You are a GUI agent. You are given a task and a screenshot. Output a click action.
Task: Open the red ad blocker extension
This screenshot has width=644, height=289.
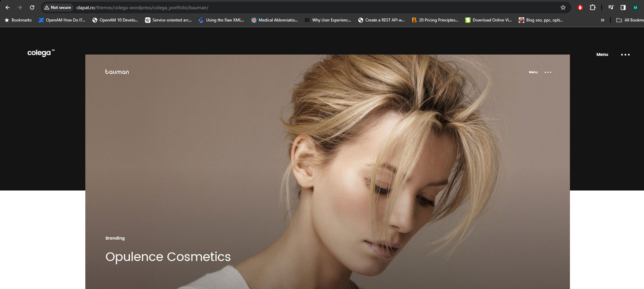[580, 7]
